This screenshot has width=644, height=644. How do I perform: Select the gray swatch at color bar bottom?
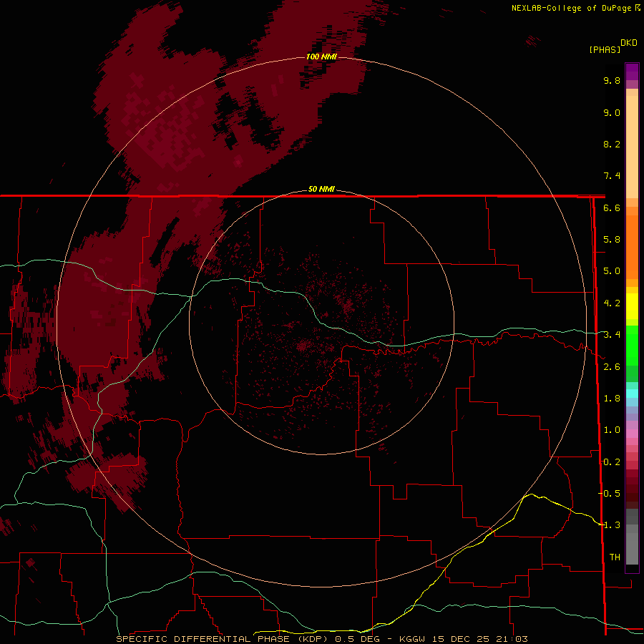pyautogui.click(x=632, y=550)
